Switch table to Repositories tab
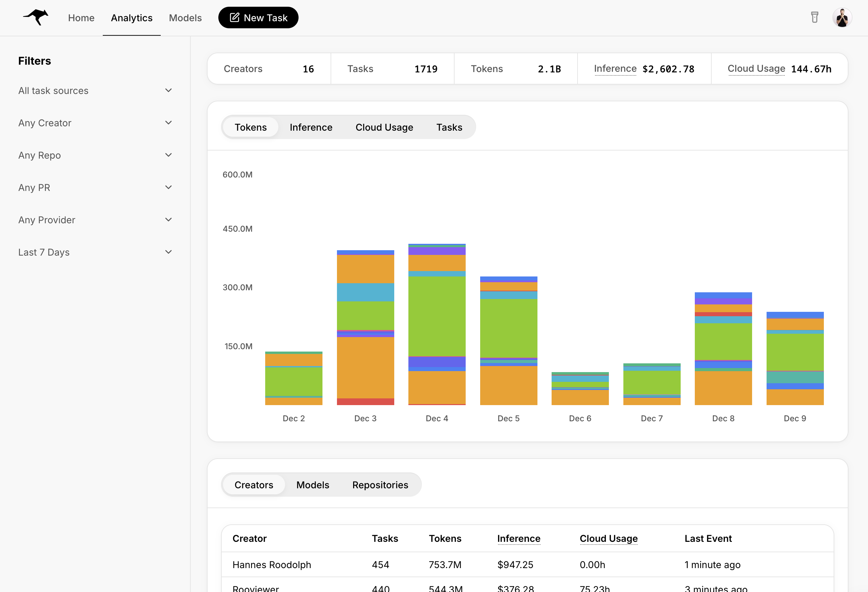Screen dimensions: 868x592 pos(380,485)
